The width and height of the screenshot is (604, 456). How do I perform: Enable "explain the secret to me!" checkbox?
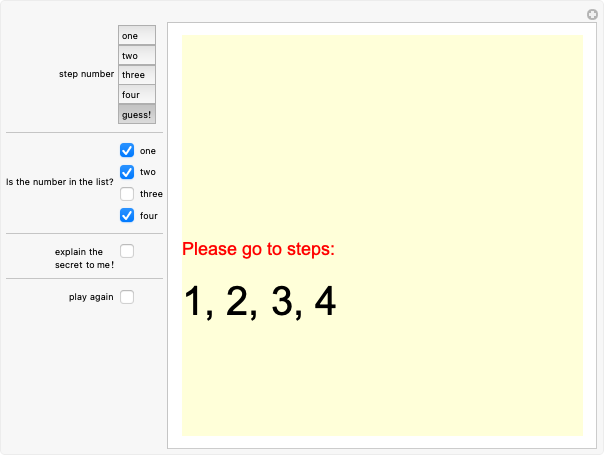point(127,251)
